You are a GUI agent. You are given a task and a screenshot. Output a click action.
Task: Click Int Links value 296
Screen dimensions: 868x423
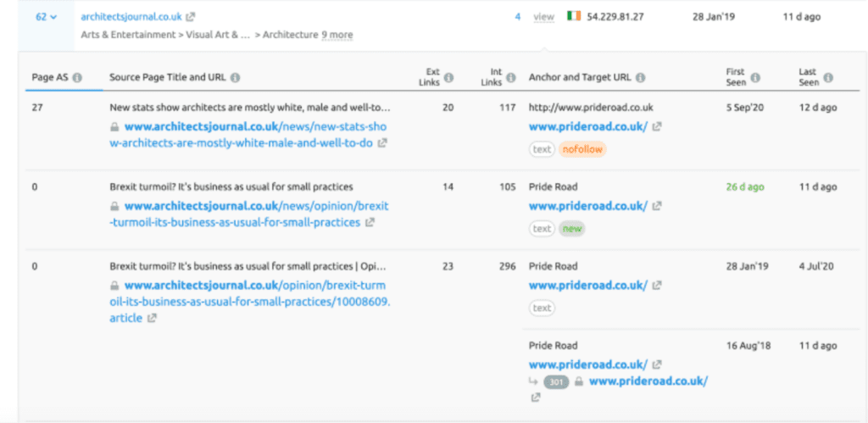(507, 266)
